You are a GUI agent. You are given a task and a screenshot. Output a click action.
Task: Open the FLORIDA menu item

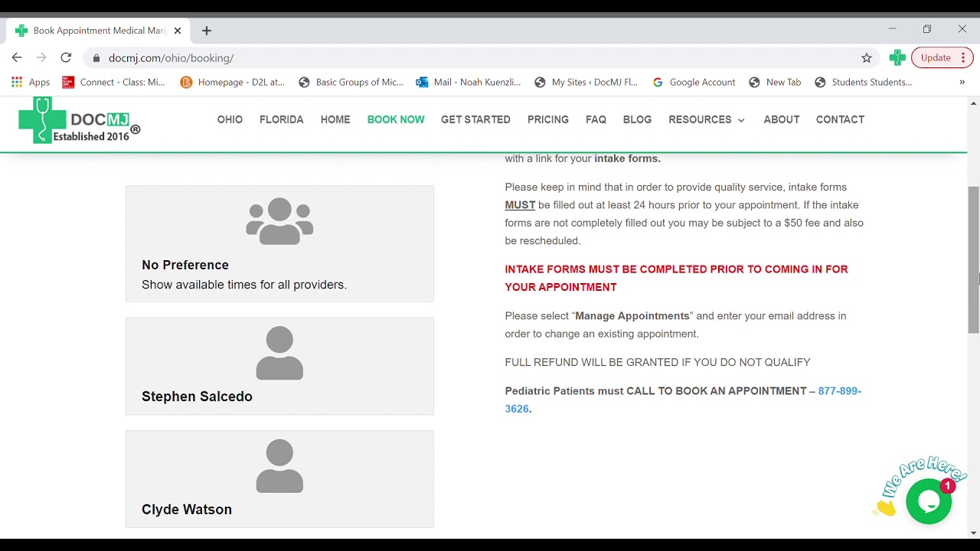coord(281,119)
